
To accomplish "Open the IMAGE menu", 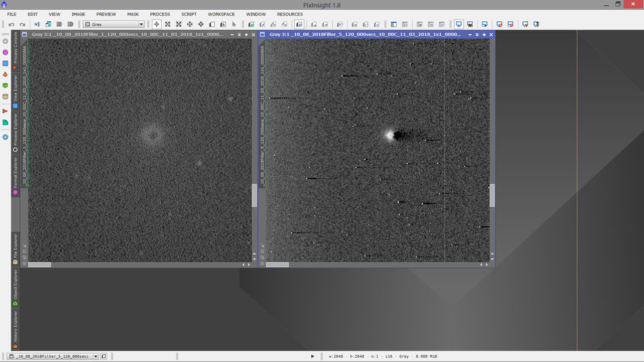I will coord(78,14).
